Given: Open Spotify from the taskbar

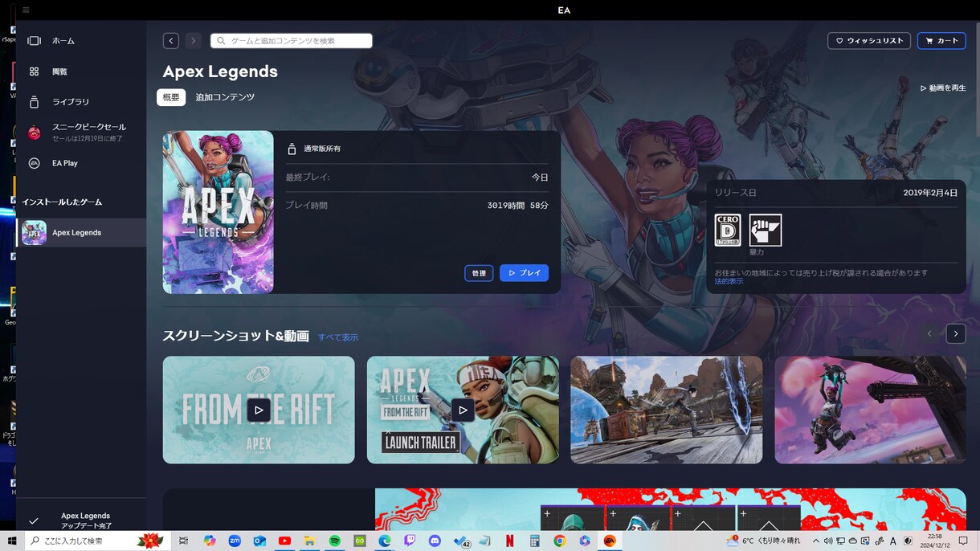Looking at the screenshot, I should [334, 541].
